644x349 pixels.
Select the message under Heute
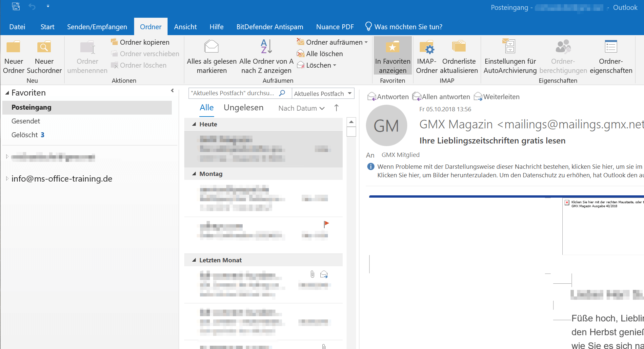click(263, 149)
